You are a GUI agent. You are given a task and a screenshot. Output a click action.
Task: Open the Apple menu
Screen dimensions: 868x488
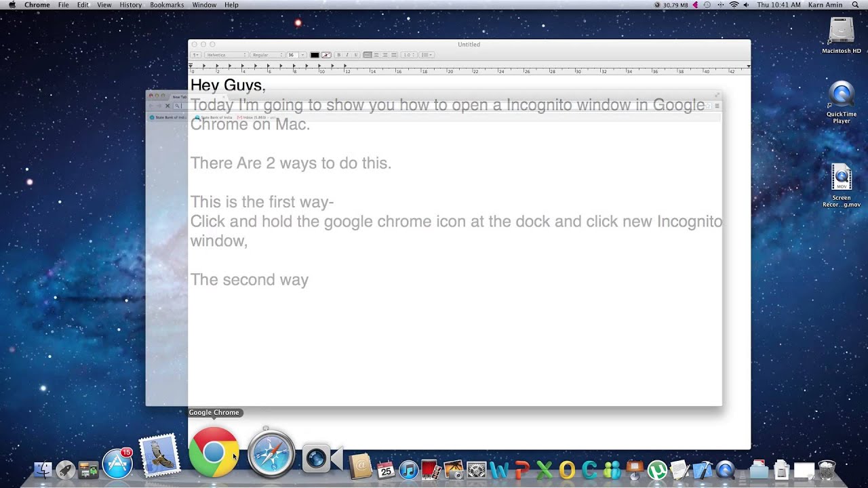(12, 5)
